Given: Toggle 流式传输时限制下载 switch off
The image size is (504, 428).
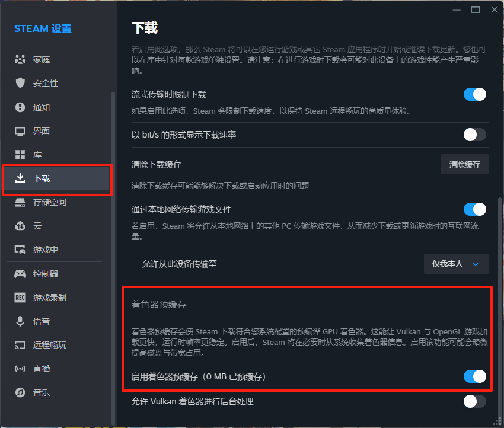Looking at the screenshot, I should (474, 94).
